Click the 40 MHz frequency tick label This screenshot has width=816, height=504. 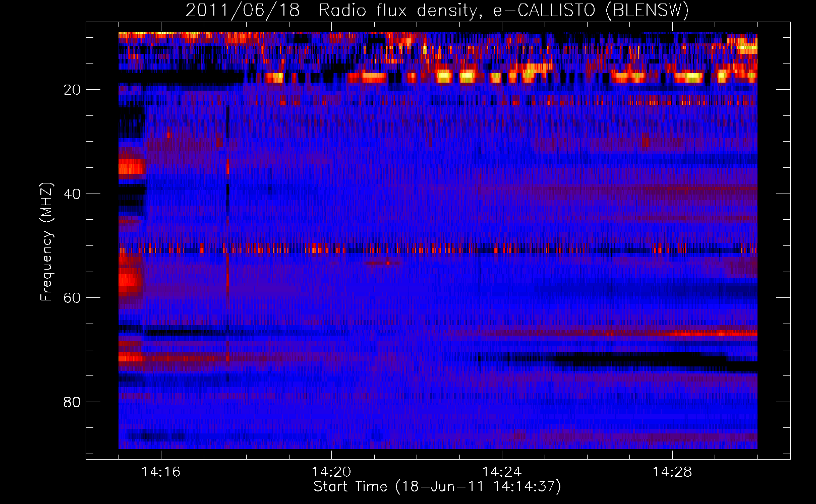coord(73,194)
